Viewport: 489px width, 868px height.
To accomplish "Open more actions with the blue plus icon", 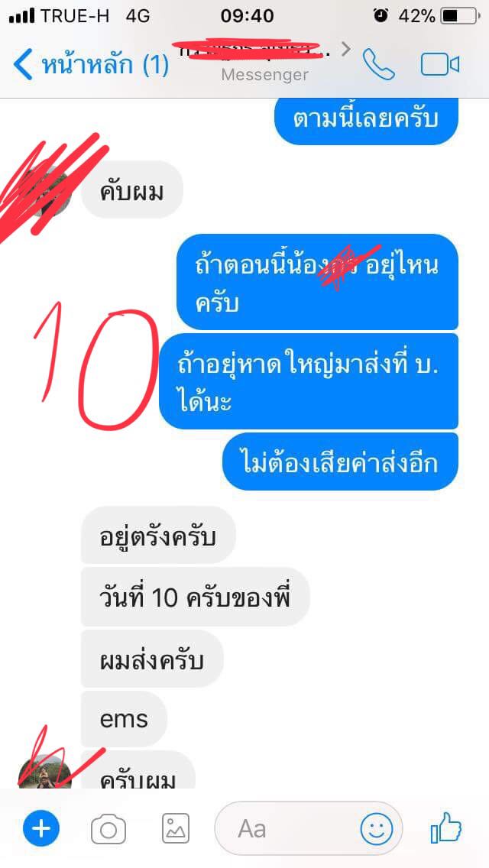I will (x=41, y=829).
